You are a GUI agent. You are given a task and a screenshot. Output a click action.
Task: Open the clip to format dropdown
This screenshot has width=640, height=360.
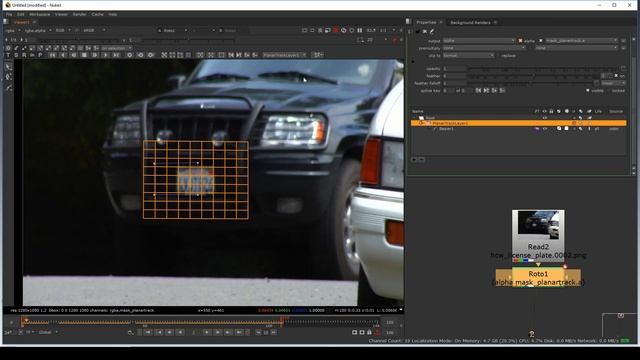coord(469,55)
